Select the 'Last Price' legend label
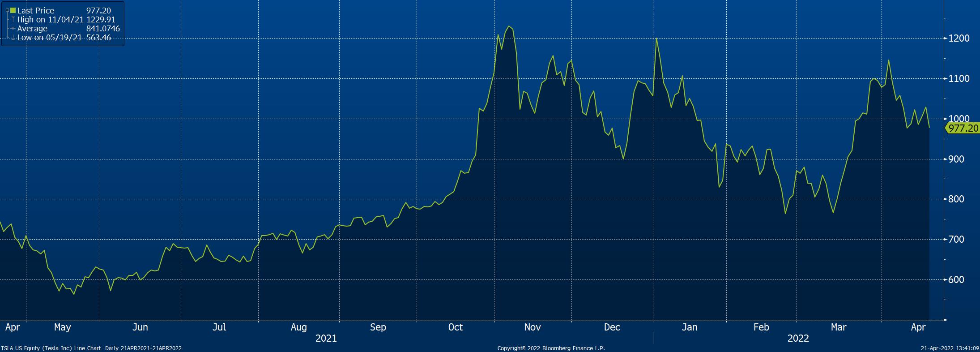The height and width of the screenshot is (352, 980). [x=36, y=10]
